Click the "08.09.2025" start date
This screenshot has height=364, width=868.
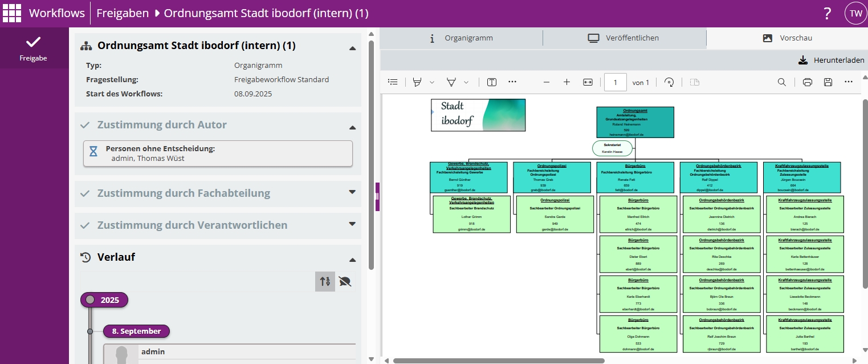(253, 94)
